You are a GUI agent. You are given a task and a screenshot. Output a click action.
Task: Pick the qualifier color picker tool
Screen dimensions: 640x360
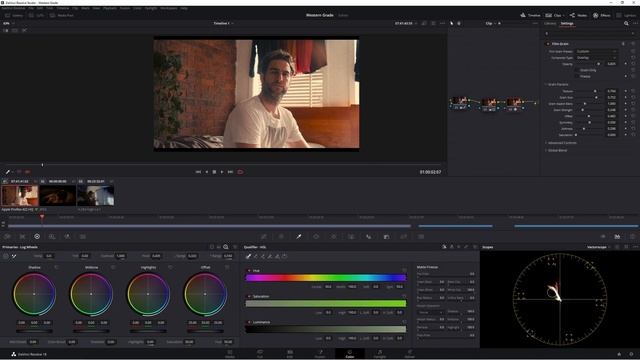(248, 256)
